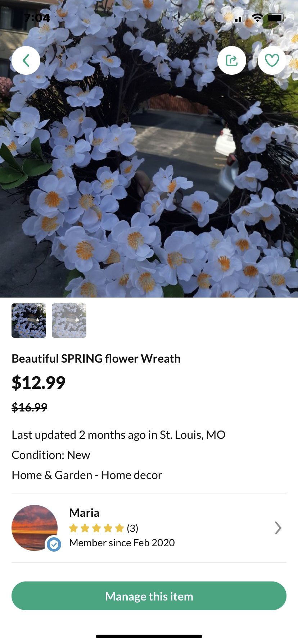Tap the blue verified badge
This screenshot has width=298, height=644.
(54, 544)
